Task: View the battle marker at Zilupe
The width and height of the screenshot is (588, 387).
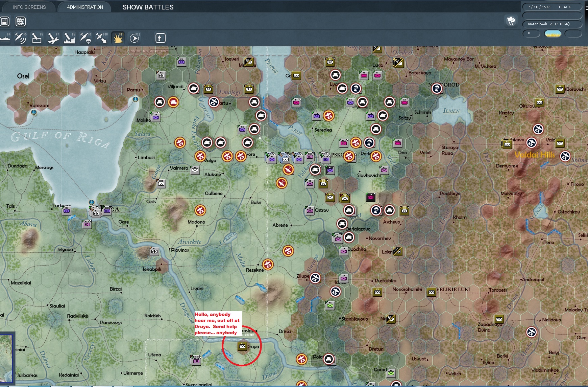Action: tap(315, 278)
